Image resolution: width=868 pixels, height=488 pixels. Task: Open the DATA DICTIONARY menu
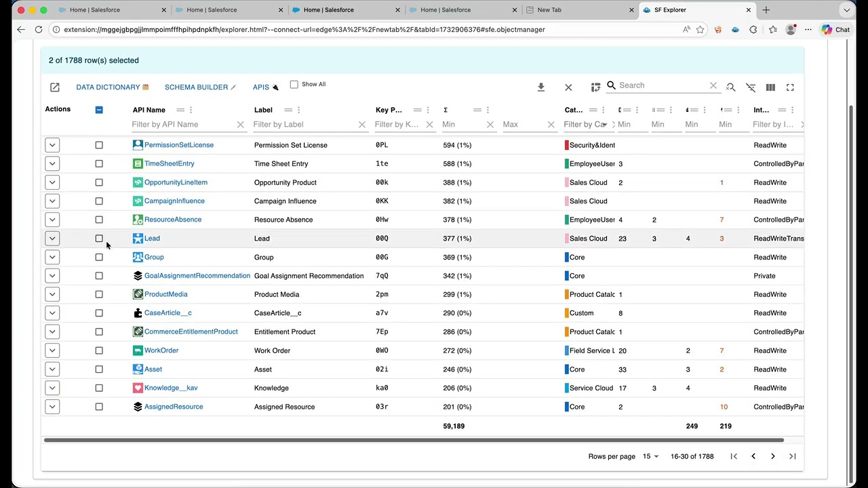113,87
